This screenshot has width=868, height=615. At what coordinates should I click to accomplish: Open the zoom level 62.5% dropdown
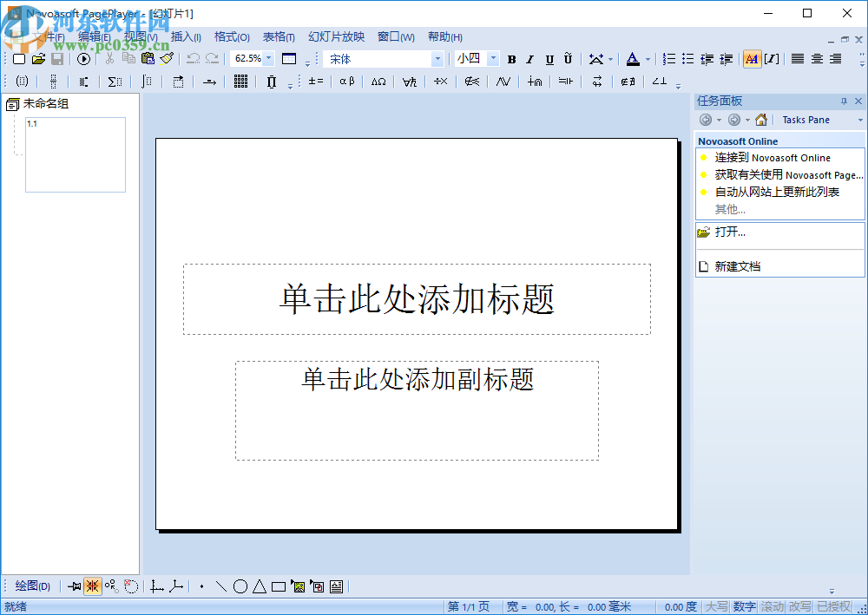pyautogui.click(x=267, y=59)
